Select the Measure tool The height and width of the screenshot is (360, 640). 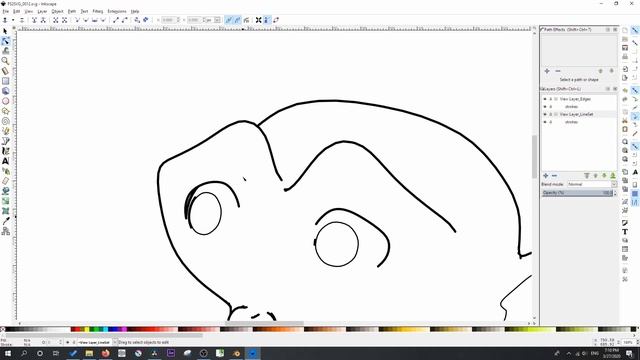pos(5,71)
